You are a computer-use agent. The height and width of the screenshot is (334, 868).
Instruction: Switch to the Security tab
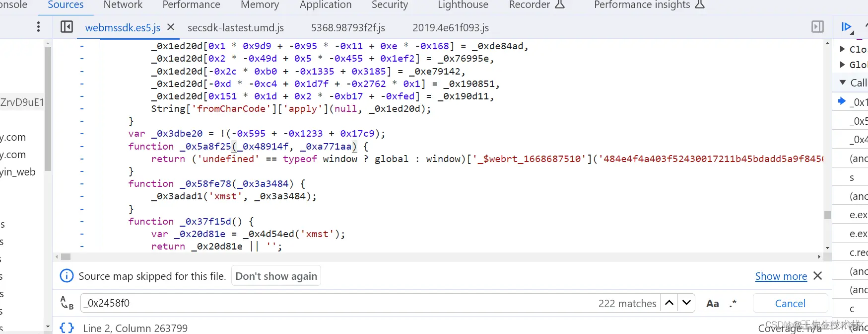coord(390,5)
